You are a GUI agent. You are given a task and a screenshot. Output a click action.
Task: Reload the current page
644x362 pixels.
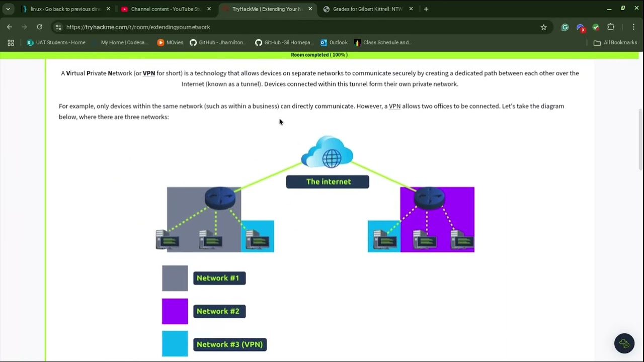click(x=39, y=27)
